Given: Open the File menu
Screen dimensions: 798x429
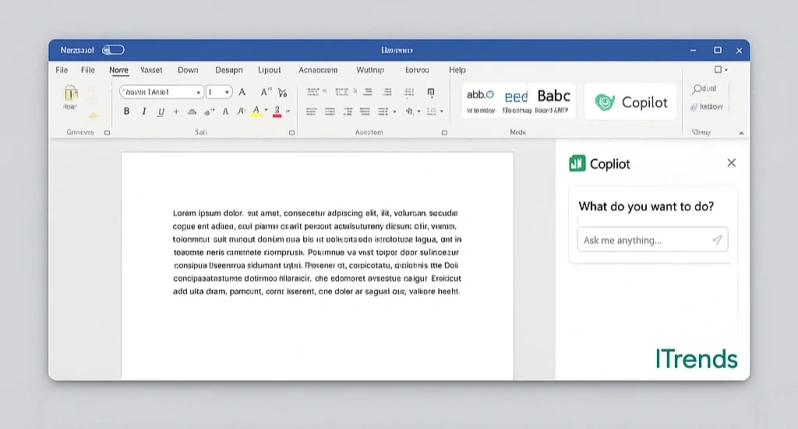Looking at the screenshot, I should click(x=62, y=71).
